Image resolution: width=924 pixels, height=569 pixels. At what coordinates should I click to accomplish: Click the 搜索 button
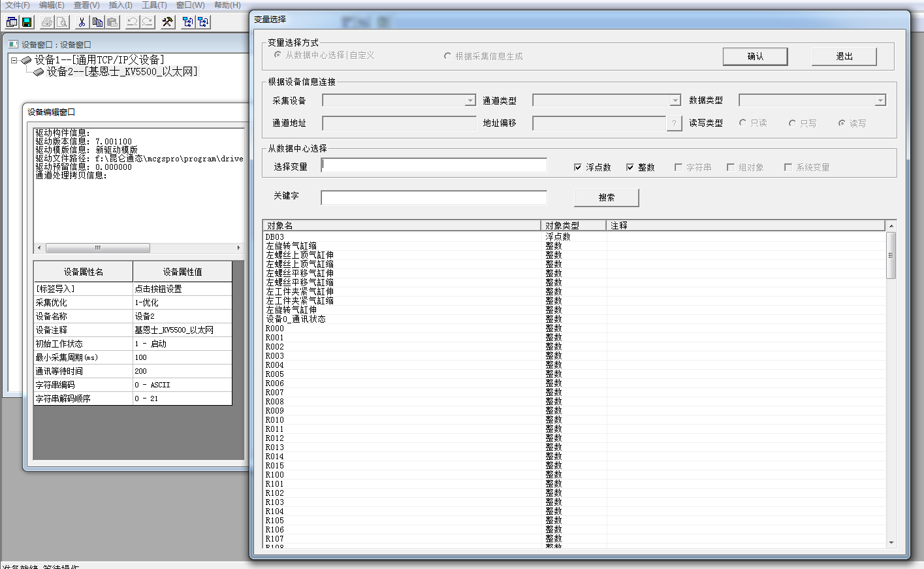pyautogui.click(x=606, y=197)
